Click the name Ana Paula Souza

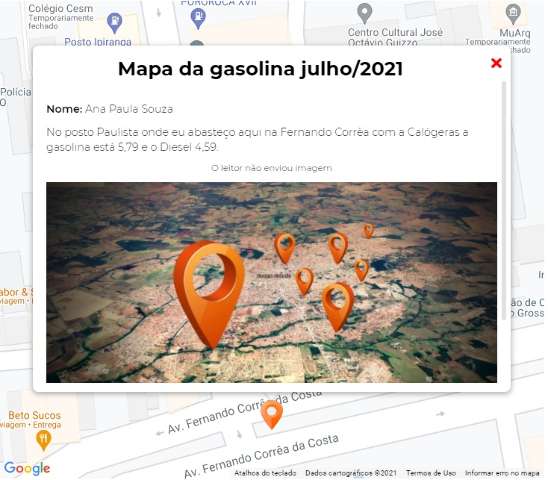click(129, 109)
